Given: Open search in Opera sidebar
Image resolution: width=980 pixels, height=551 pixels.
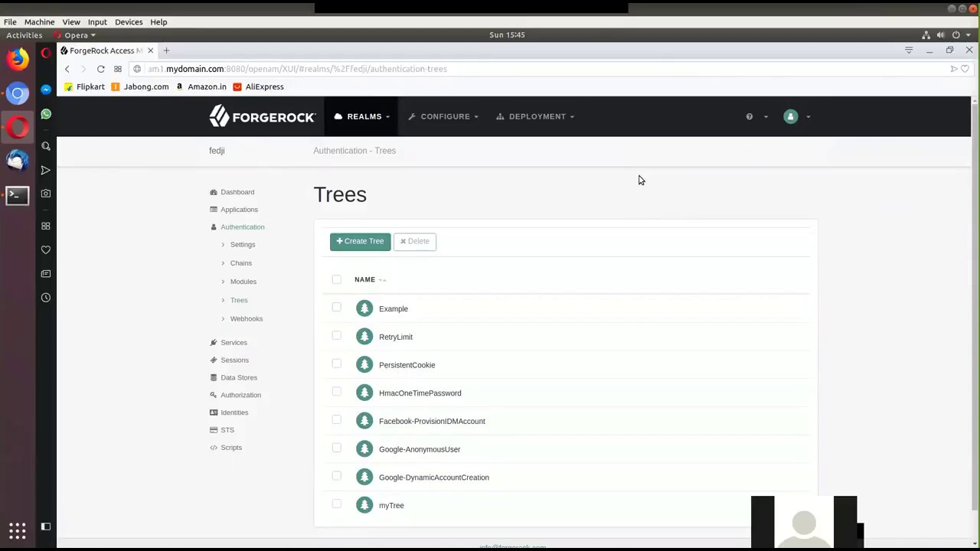Looking at the screenshot, I should [x=46, y=146].
